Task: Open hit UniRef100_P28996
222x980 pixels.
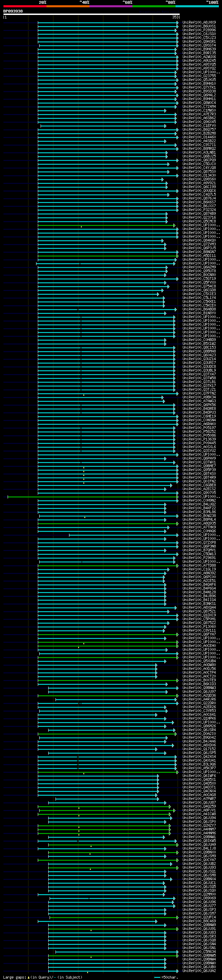Action: point(199,30)
